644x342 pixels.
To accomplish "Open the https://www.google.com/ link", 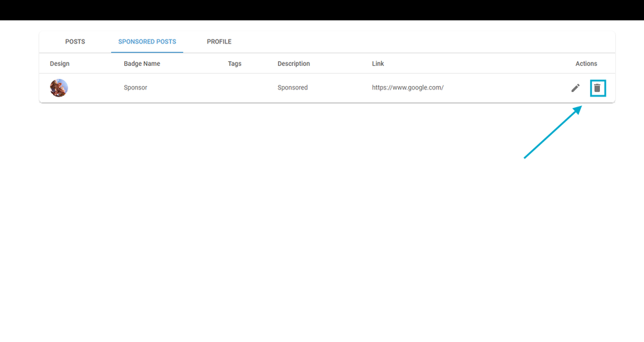I will click(x=407, y=87).
